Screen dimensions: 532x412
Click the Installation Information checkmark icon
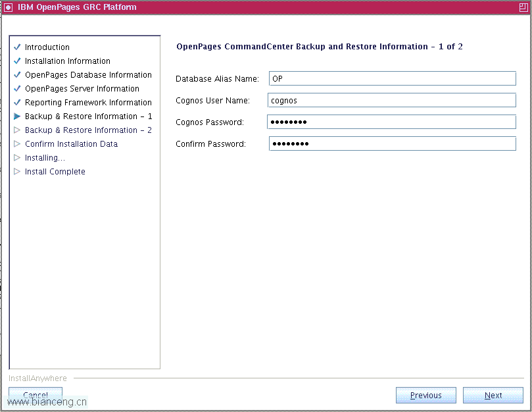[x=17, y=61]
